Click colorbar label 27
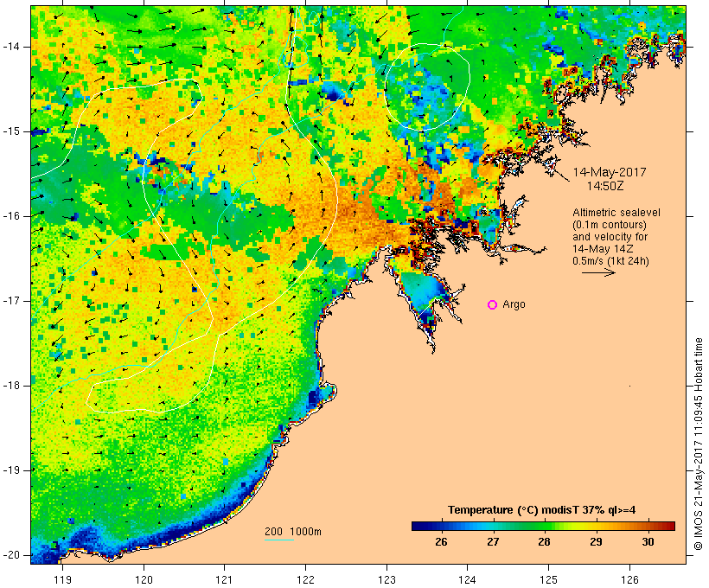This screenshot has height=588, width=709. 493,542
